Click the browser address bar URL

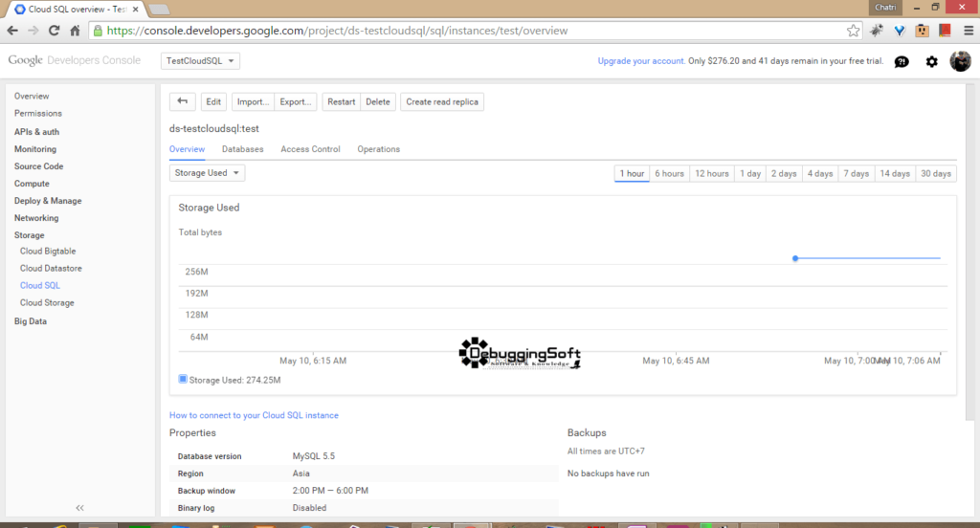(x=338, y=31)
